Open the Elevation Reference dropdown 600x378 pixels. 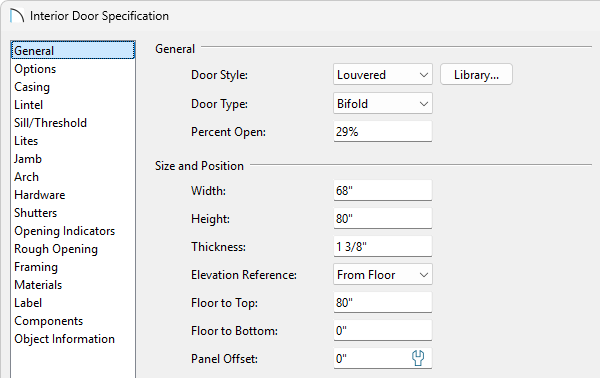[383, 274]
